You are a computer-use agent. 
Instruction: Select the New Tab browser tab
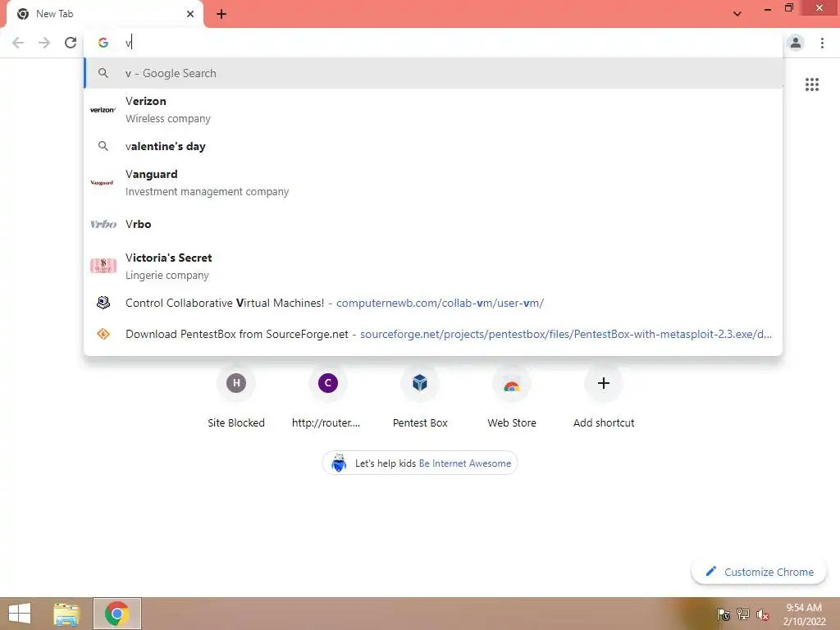pyautogui.click(x=105, y=15)
